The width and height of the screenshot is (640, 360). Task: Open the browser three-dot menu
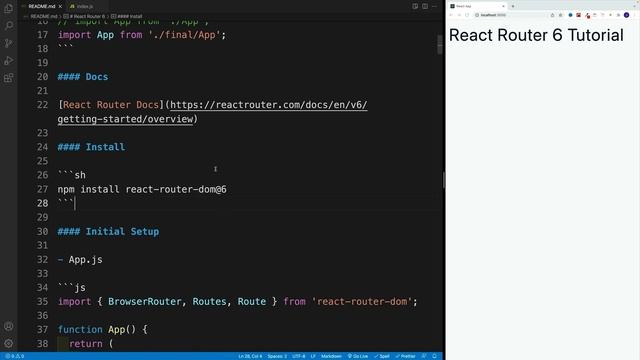(x=635, y=15)
